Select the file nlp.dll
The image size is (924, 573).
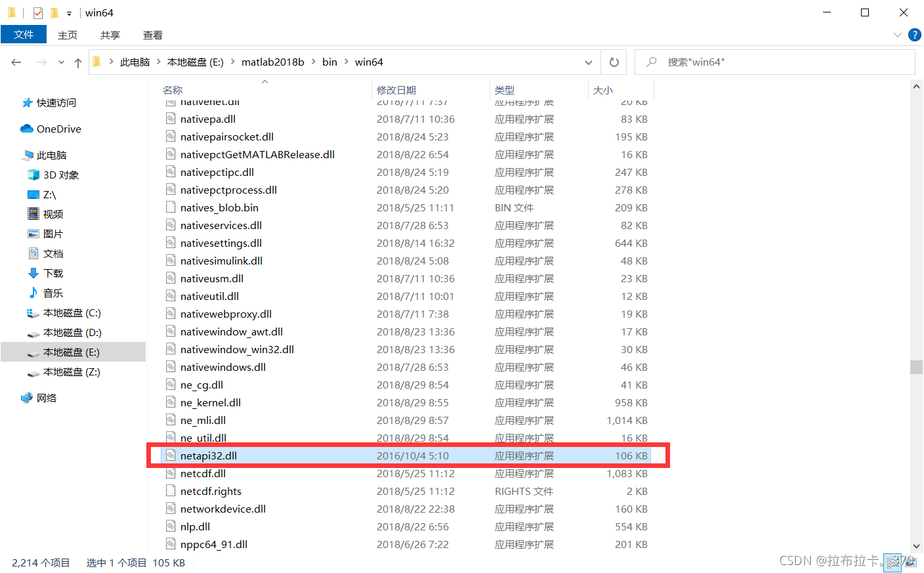coord(195,526)
